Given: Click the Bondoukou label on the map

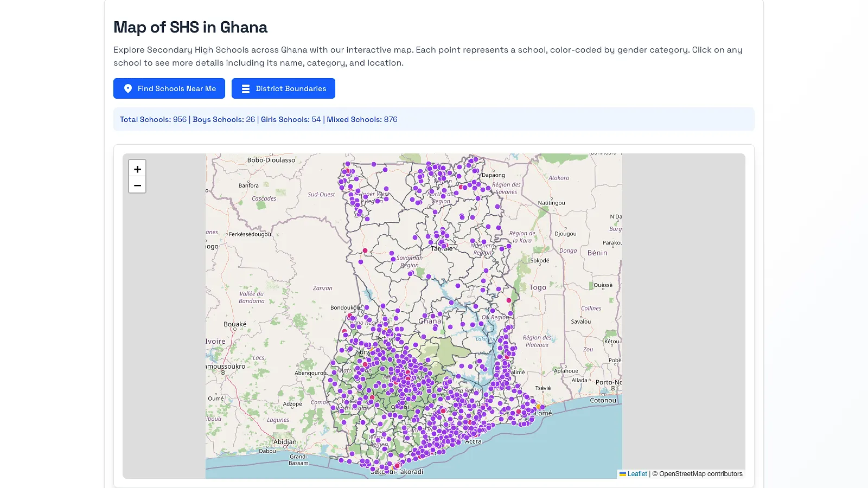Looking at the screenshot, I should pyautogui.click(x=345, y=307).
